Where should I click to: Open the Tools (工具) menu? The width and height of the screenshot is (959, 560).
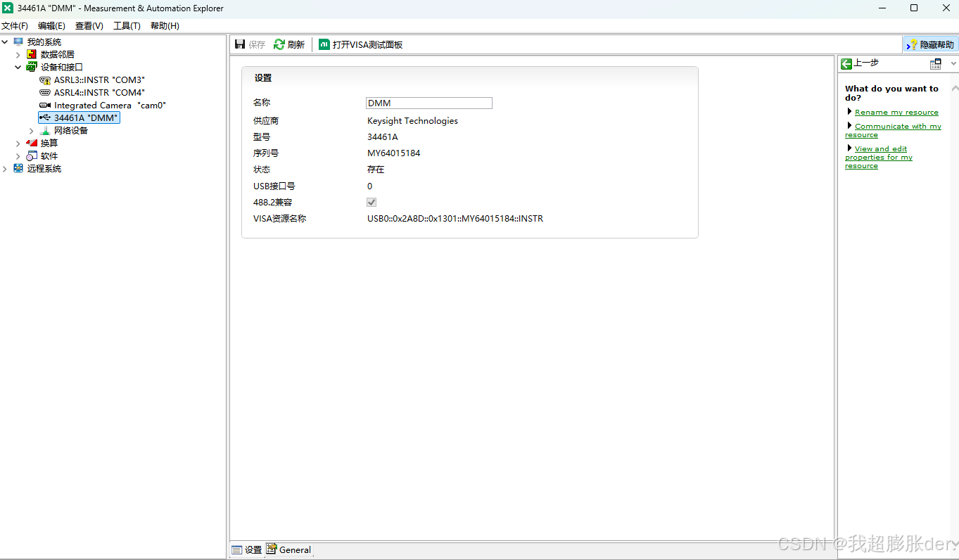[127, 26]
